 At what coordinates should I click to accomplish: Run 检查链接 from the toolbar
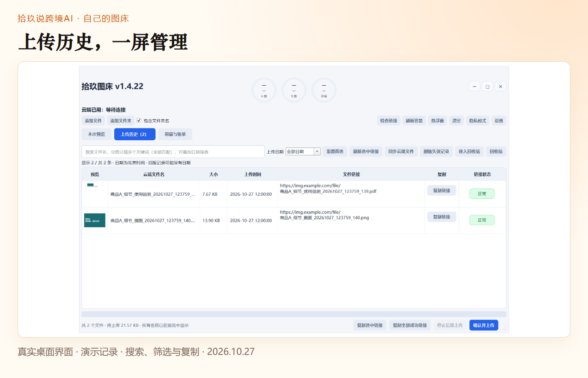[x=389, y=121]
